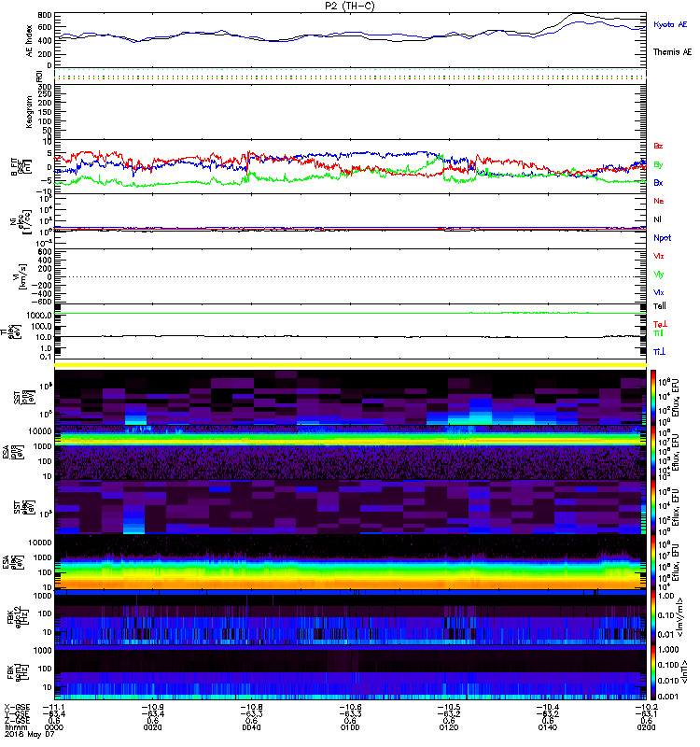The width and height of the screenshot is (700, 747).
Task: Select the blue Bx legend label
Action: click(x=658, y=183)
